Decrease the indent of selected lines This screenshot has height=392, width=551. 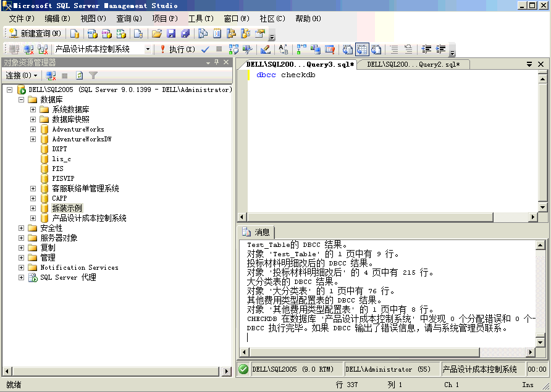[x=426, y=49]
